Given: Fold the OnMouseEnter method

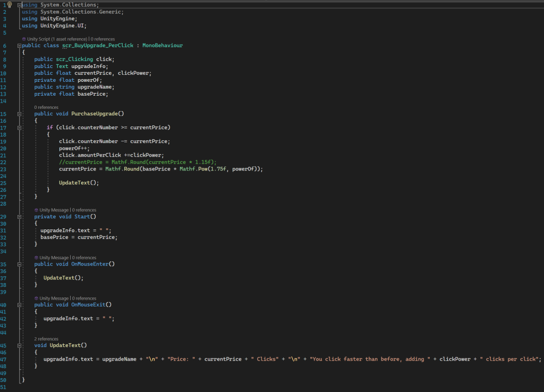Looking at the screenshot, I should click(x=20, y=264).
